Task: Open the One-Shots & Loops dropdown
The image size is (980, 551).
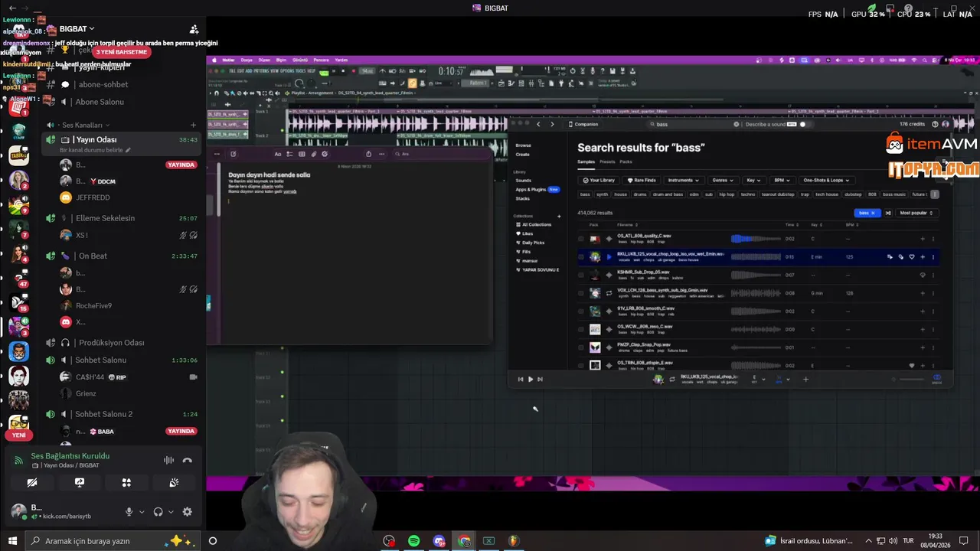Action: [825, 181]
